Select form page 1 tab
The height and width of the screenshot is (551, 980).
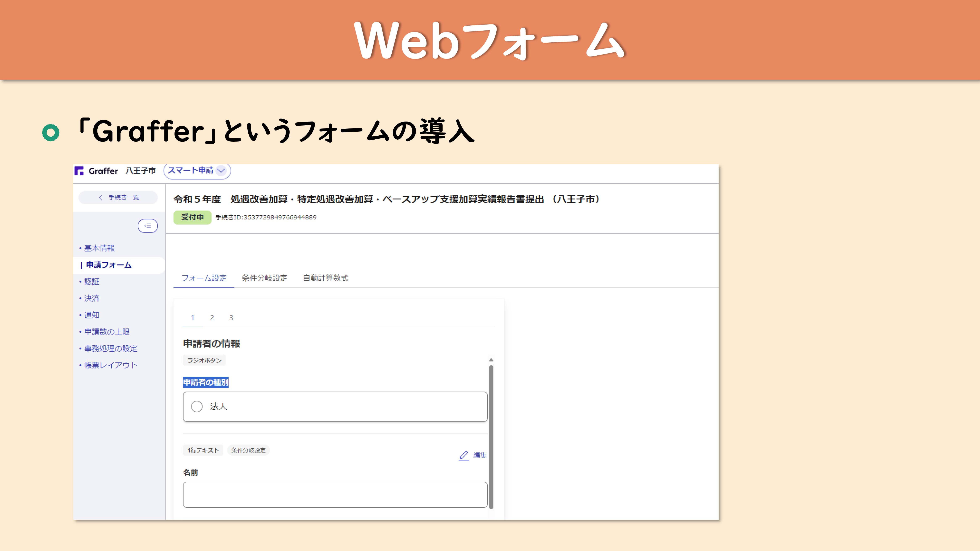point(193,318)
